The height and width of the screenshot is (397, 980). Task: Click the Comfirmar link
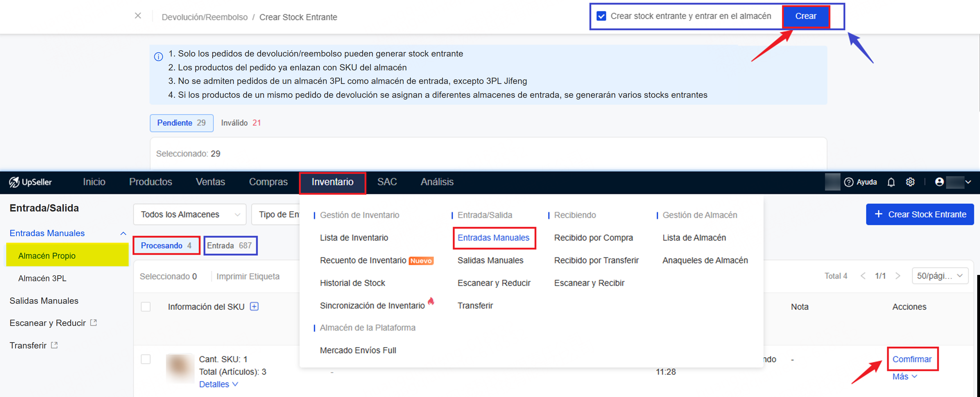click(x=912, y=359)
